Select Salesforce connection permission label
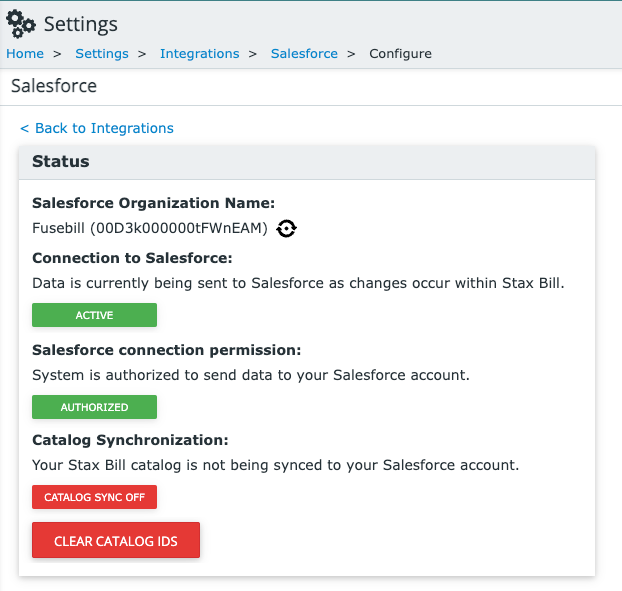The width and height of the screenshot is (622, 591). (167, 350)
